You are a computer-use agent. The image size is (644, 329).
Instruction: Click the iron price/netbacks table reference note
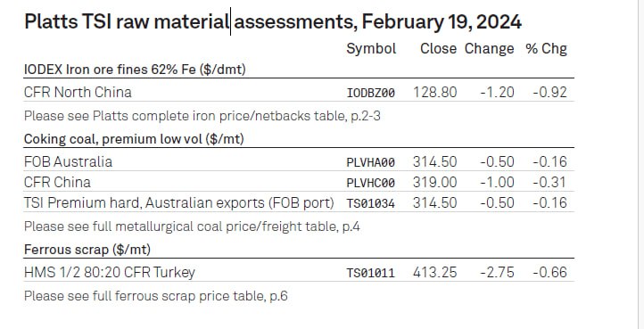202,116
